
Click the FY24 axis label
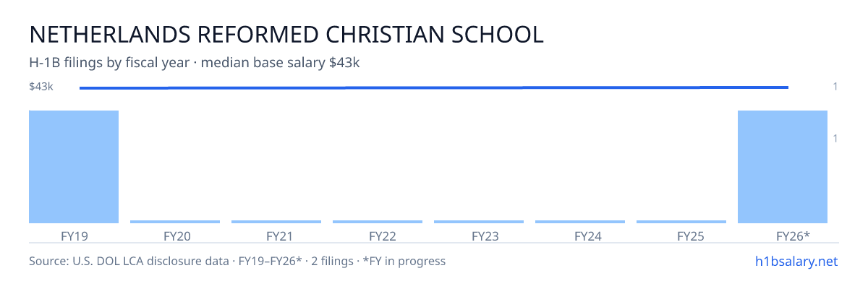[x=587, y=236]
